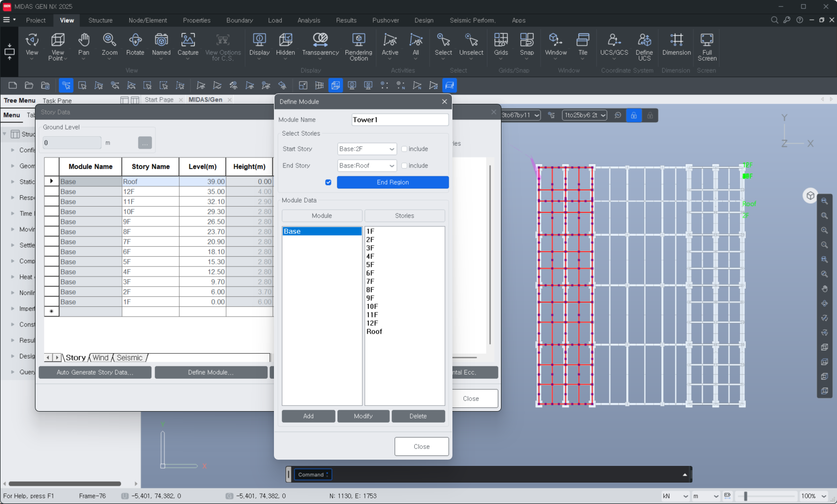The height and width of the screenshot is (504, 837).
Task: Click the Module Name input field
Action: 400,120
